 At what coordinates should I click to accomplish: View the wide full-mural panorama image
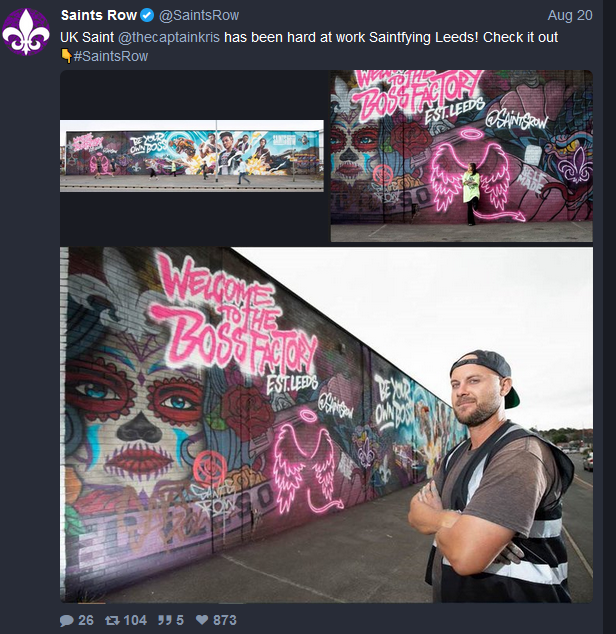[x=192, y=156]
